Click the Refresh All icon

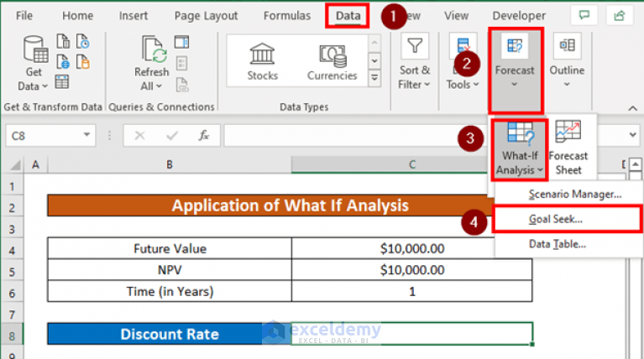[152, 49]
